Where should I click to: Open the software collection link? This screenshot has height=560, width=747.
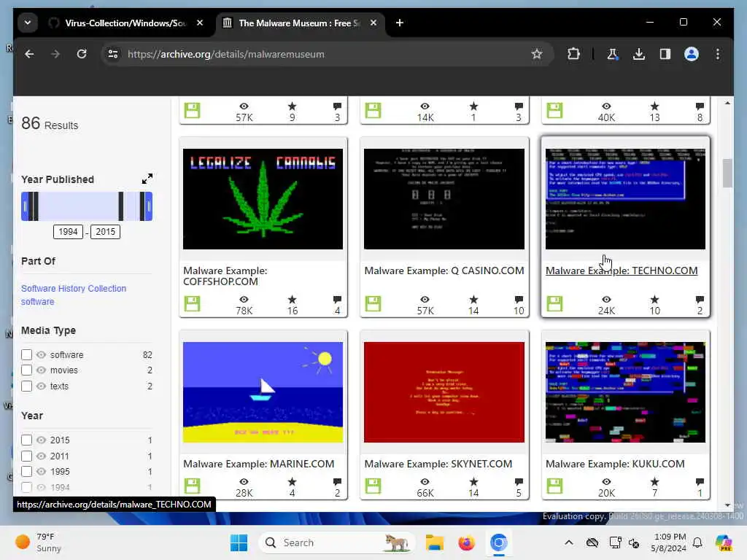(x=38, y=301)
